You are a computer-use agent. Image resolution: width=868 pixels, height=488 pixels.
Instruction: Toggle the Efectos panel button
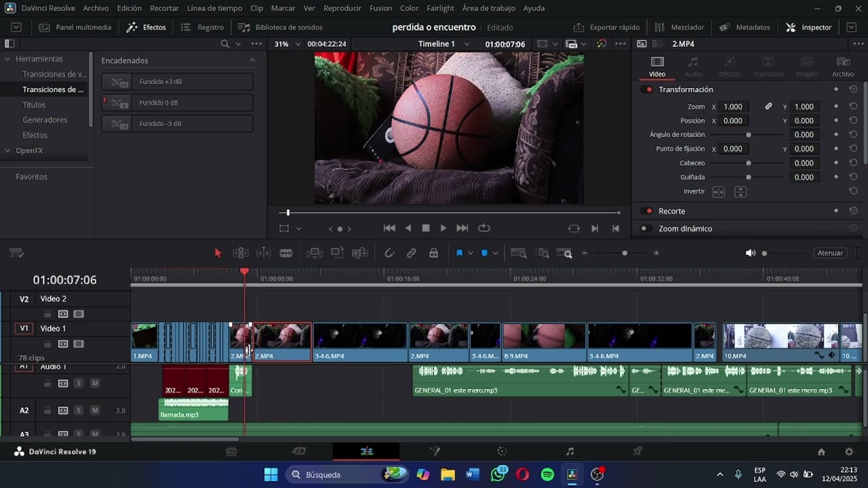[146, 27]
